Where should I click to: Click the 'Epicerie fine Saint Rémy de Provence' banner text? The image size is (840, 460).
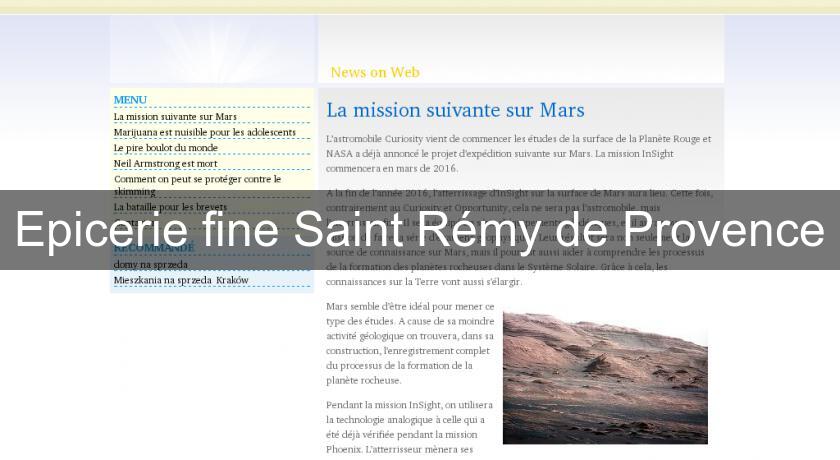coord(420,229)
